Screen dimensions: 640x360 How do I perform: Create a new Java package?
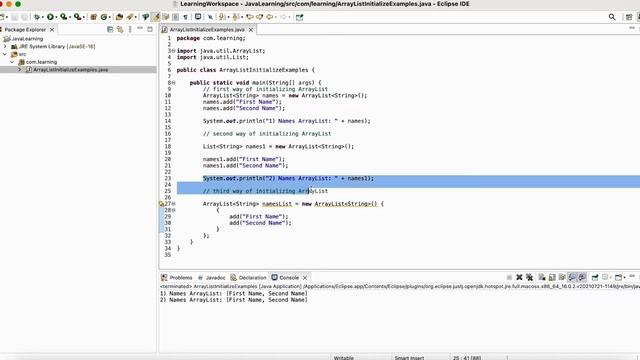coord(93,17)
